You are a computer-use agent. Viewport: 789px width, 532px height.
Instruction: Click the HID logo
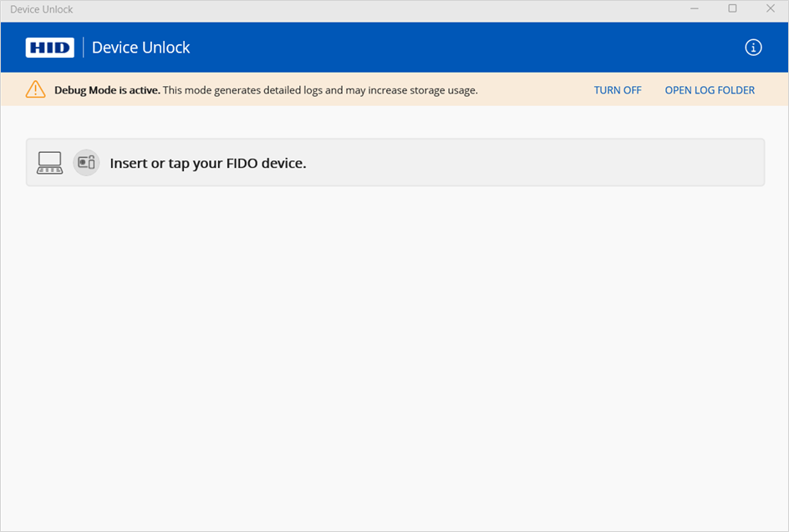click(50, 48)
